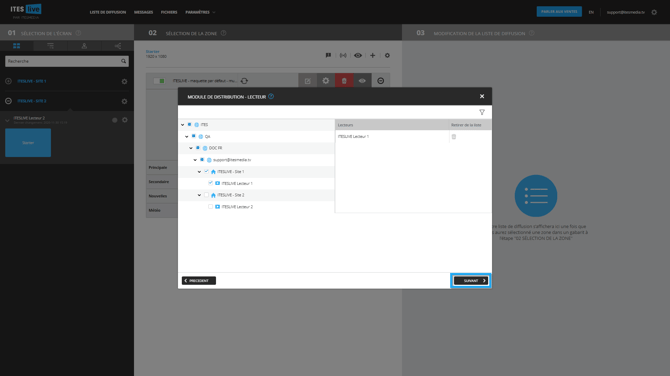Check the ITESLIVE Lecteur 2 checkbox
The height and width of the screenshot is (376, 670).
(x=211, y=206)
